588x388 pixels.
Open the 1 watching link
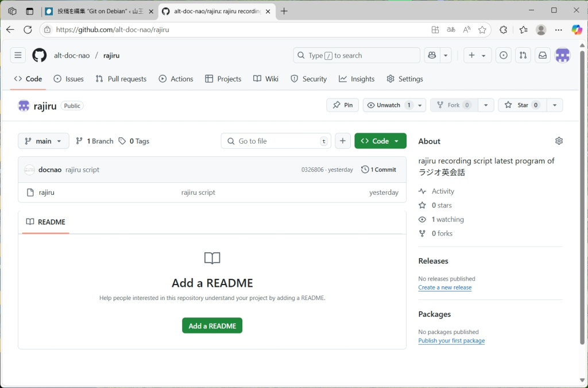[x=441, y=220]
